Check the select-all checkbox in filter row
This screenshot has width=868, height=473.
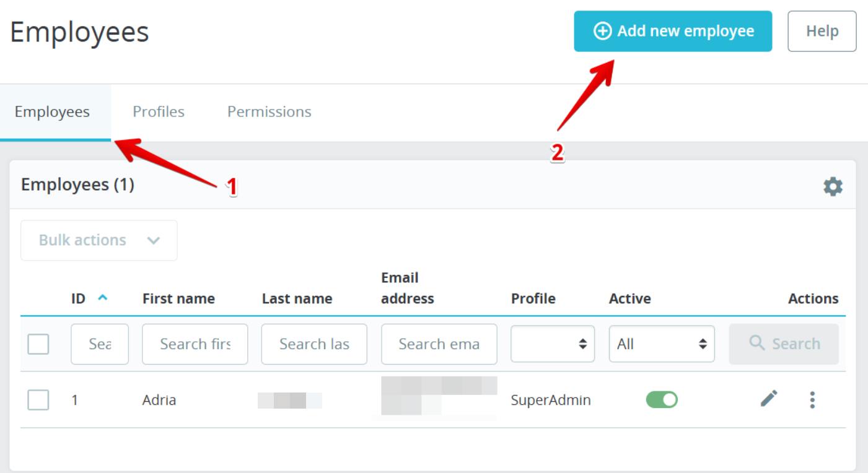point(38,344)
